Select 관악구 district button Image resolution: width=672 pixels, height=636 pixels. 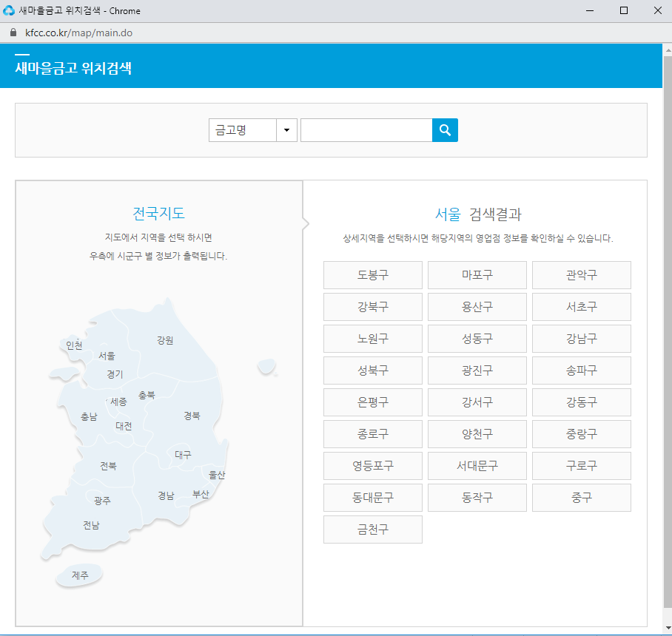[582, 275]
